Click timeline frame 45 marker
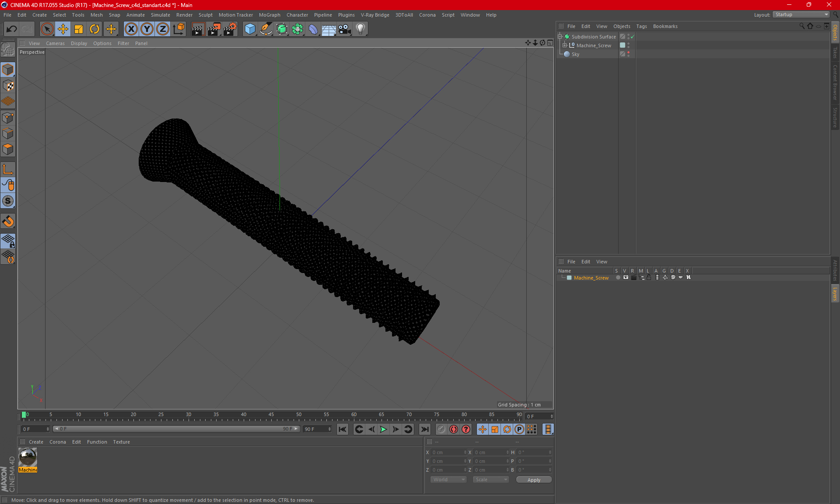This screenshot has width=840, height=504. coord(271,415)
